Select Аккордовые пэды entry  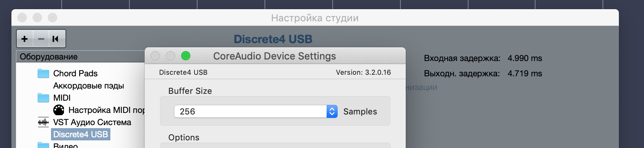coord(89,85)
